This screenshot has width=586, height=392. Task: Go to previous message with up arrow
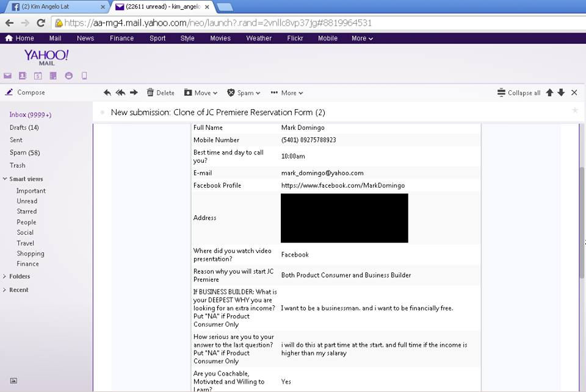point(549,93)
